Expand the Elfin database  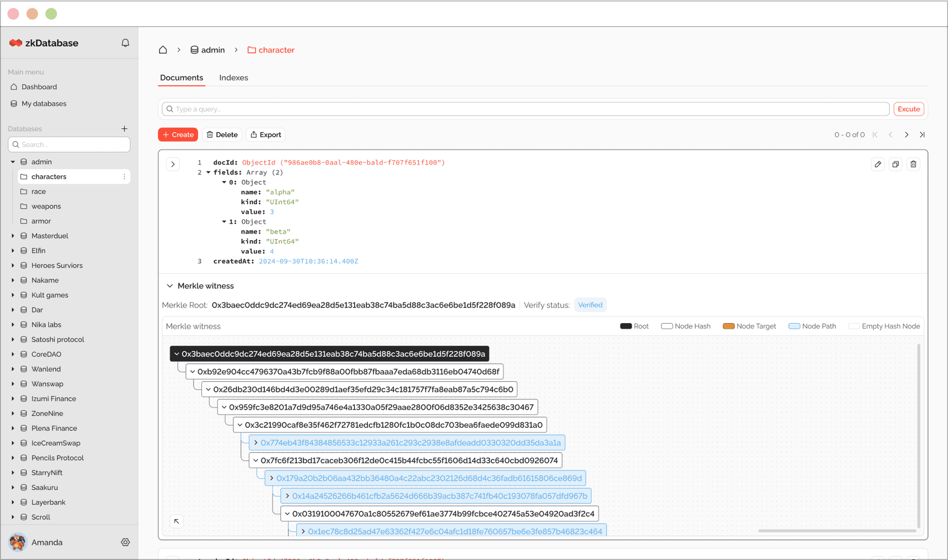coord(13,251)
